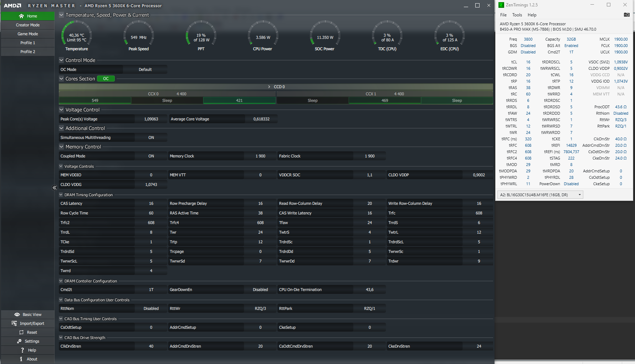Click the Memory Clock 1 900 field
635x364 pixels.
(x=260, y=156)
